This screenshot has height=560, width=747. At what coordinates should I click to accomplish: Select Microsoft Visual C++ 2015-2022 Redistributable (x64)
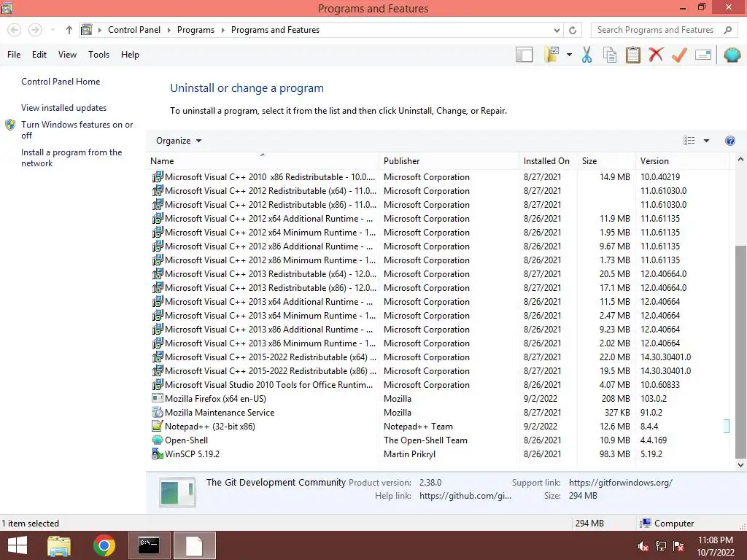[438, 357]
